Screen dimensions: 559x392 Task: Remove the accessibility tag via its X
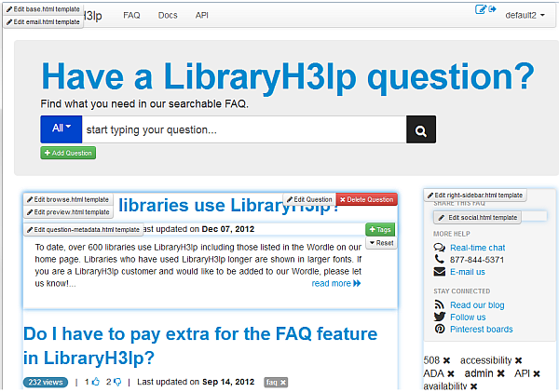point(518,360)
